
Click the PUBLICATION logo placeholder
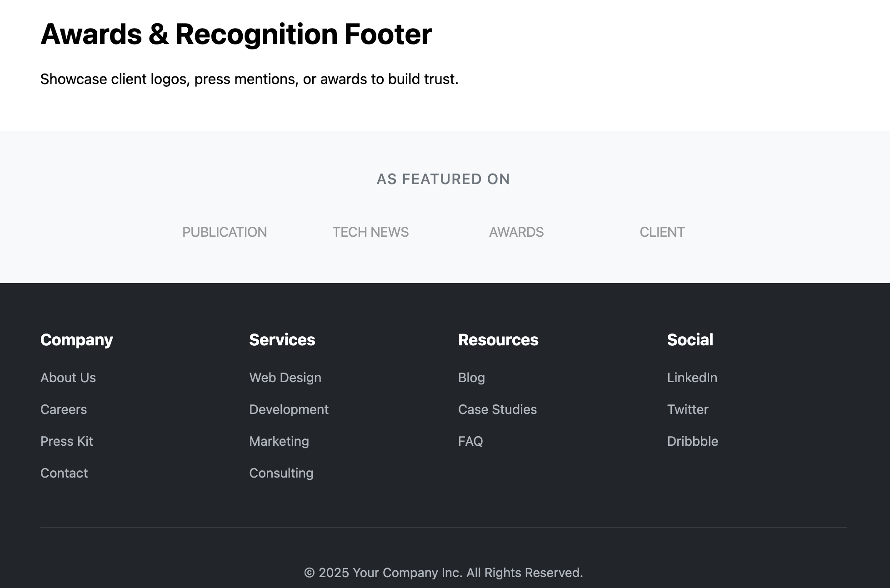(225, 232)
